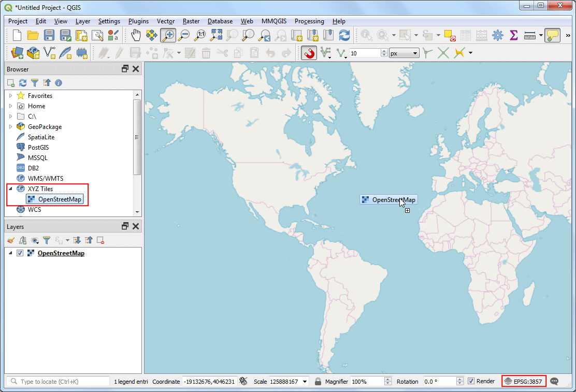Activate the Zoom In magnifier tool
The height and width of the screenshot is (392, 576).
click(168, 35)
